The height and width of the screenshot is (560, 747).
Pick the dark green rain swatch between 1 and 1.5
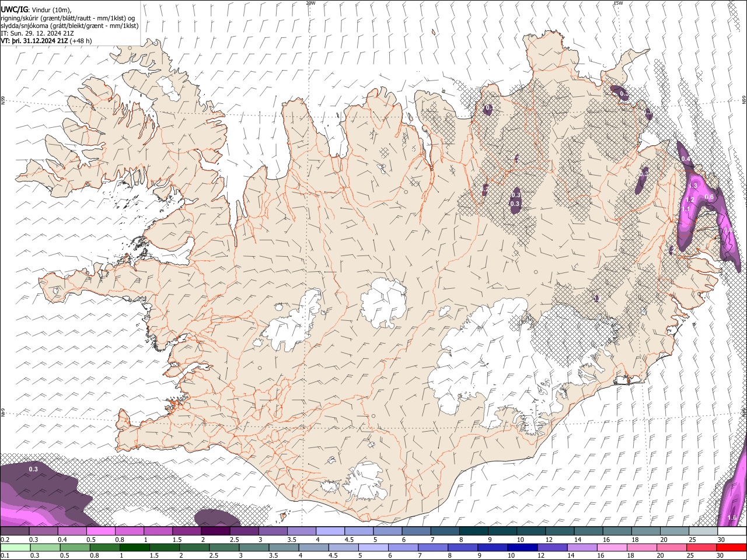(x=135, y=547)
